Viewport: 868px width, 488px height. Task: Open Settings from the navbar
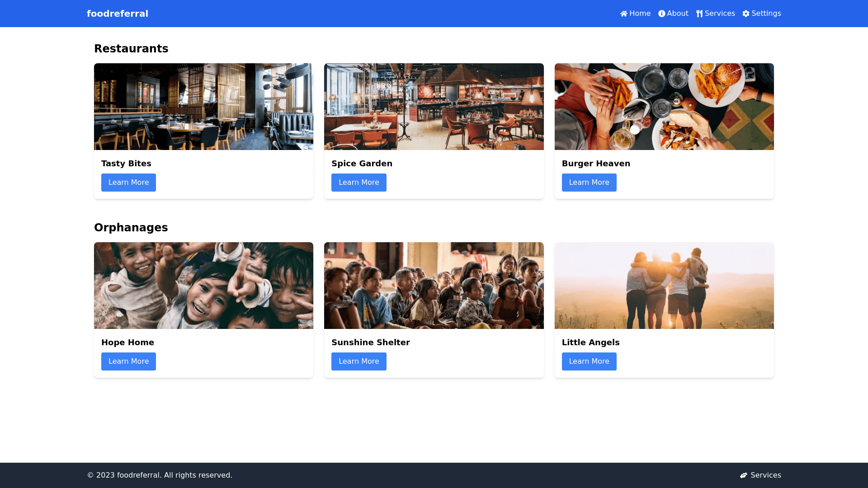pos(766,14)
